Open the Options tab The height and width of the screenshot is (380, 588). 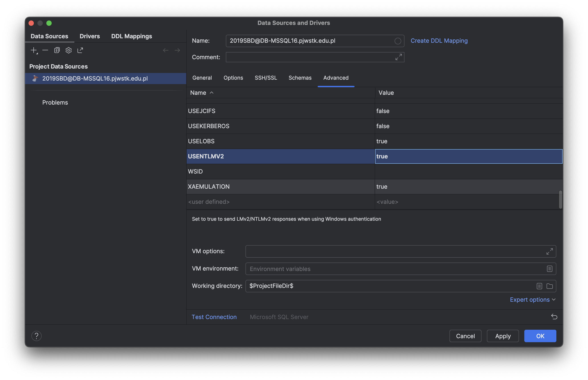(x=233, y=78)
